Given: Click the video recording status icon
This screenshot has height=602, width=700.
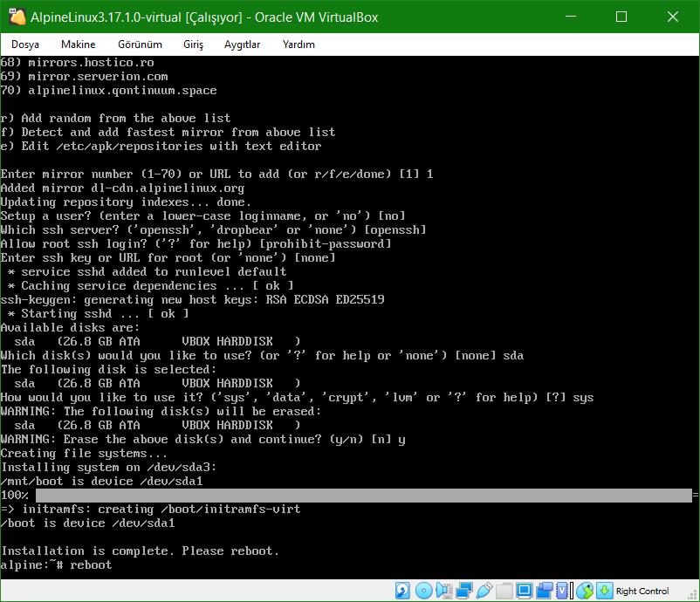Looking at the screenshot, I should (544, 591).
